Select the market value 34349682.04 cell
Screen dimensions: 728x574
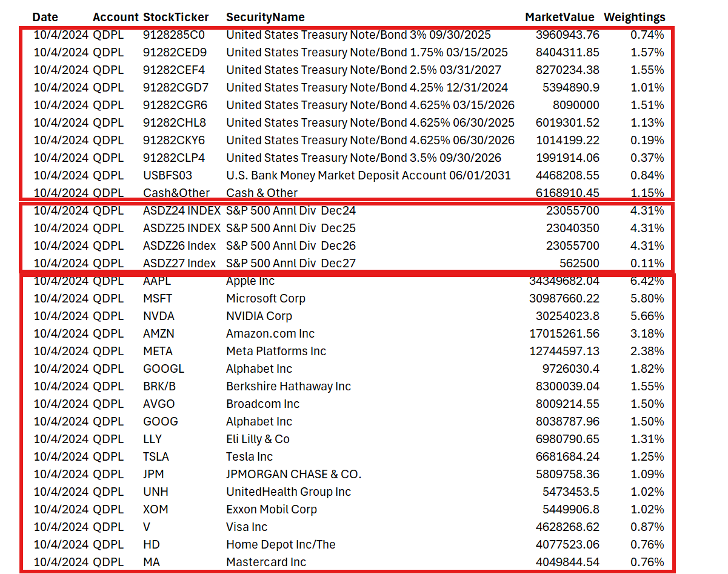(x=563, y=281)
